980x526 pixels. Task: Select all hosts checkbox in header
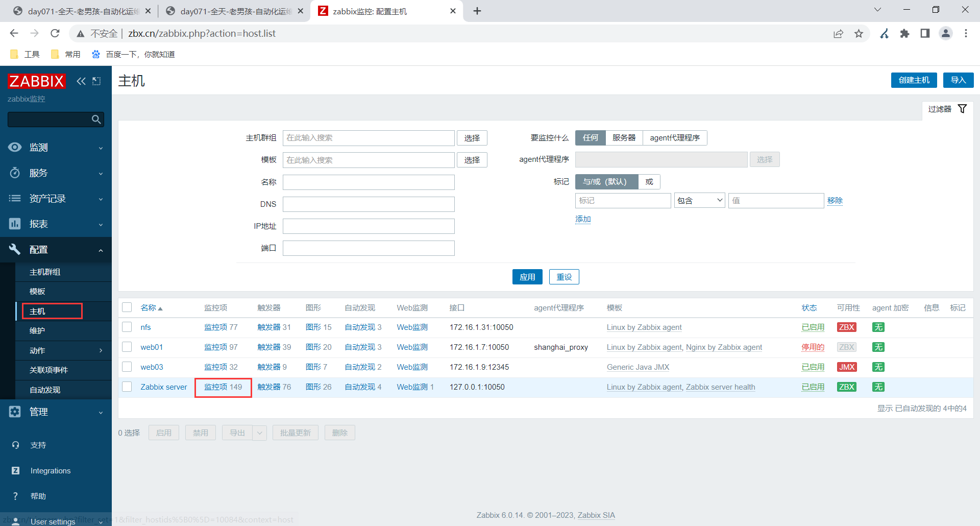127,307
